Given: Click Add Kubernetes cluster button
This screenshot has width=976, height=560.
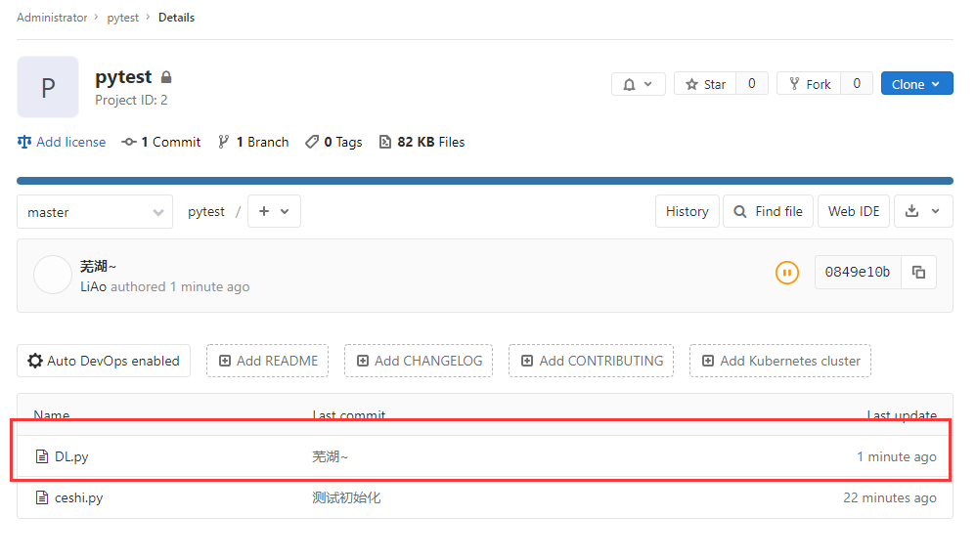Looking at the screenshot, I should (x=780, y=361).
